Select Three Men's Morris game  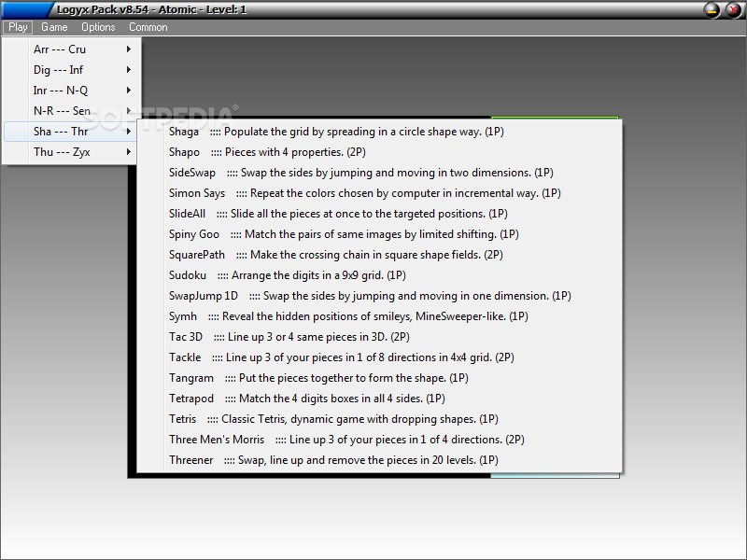(x=379, y=439)
